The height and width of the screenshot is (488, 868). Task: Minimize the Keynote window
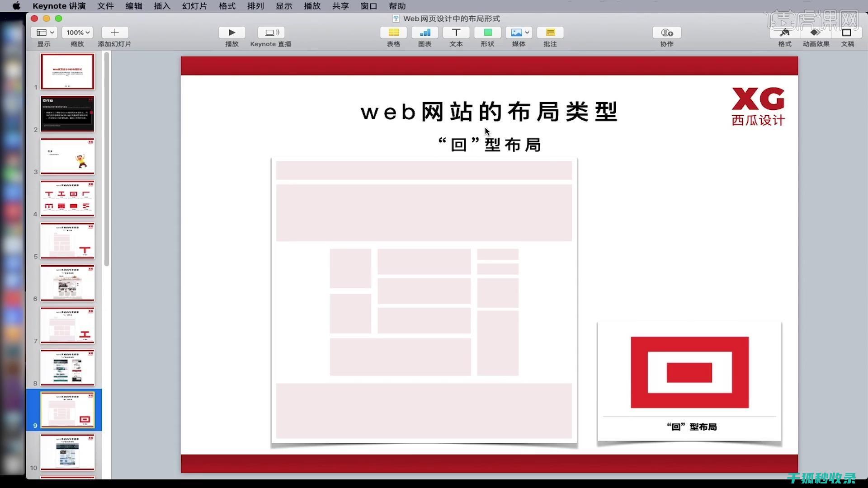pos(46,19)
